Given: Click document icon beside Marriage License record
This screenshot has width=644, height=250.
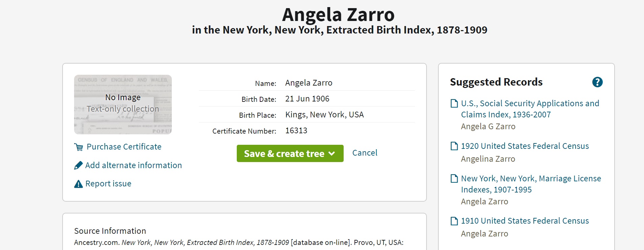Looking at the screenshot, I should pyautogui.click(x=454, y=179).
